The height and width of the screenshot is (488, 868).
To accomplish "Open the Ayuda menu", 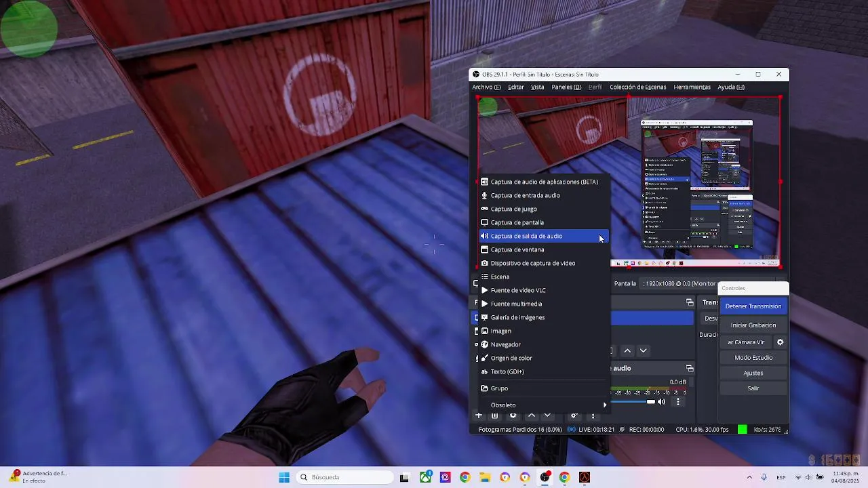I will [x=731, y=87].
